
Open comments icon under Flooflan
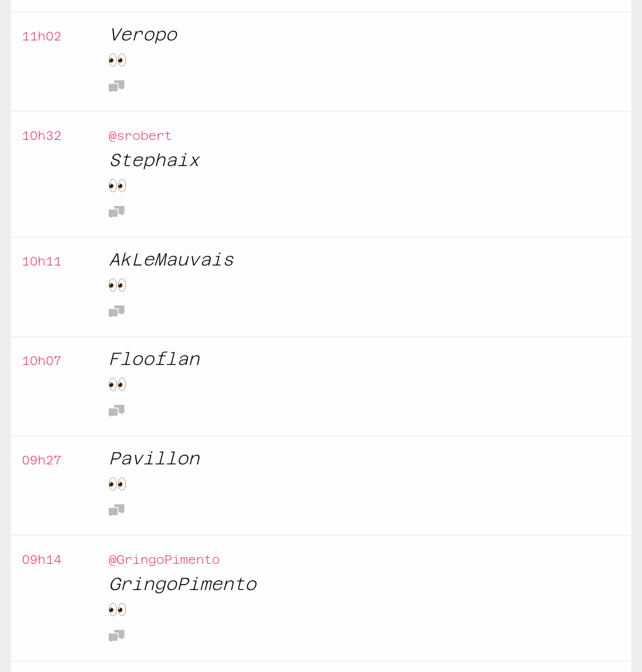116,411
